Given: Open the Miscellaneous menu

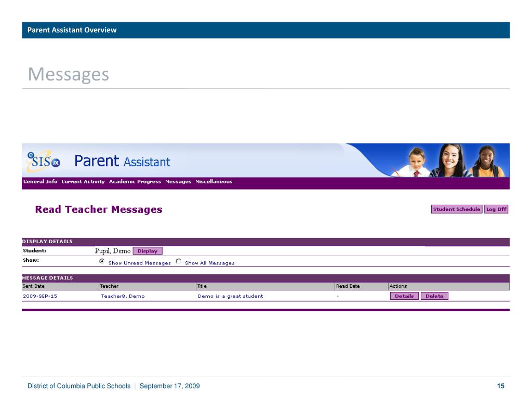Looking at the screenshot, I should tap(214, 181).
